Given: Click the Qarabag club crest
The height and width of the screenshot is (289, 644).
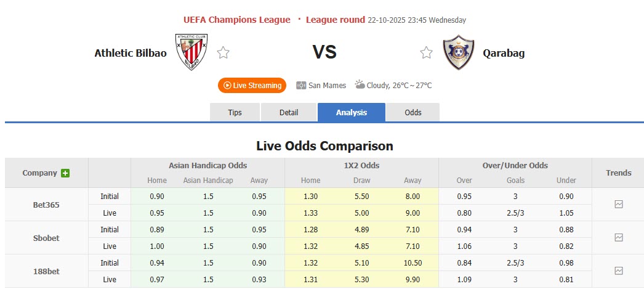Looking at the screenshot, I should pyautogui.click(x=459, y=53).
